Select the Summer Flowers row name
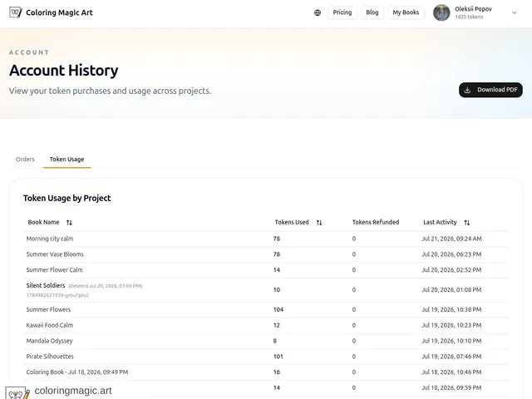Screen dimensions: 532x399 (x=48, y=310)
